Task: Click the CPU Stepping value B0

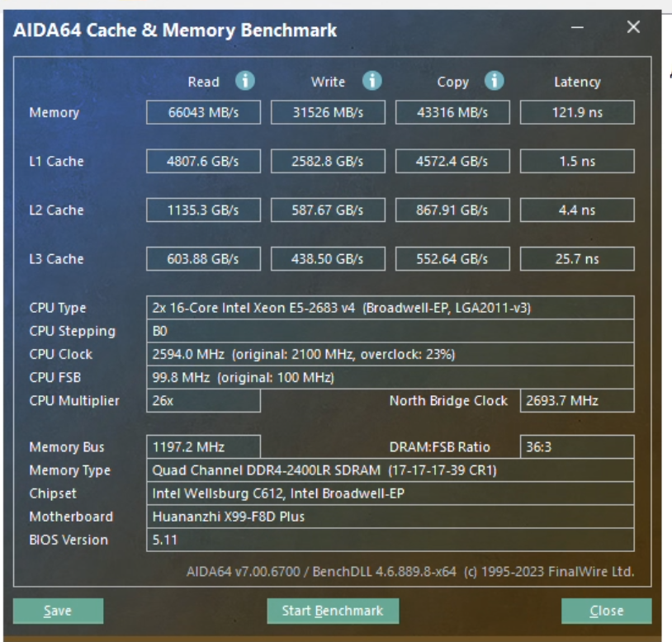Action: point(390,331)
